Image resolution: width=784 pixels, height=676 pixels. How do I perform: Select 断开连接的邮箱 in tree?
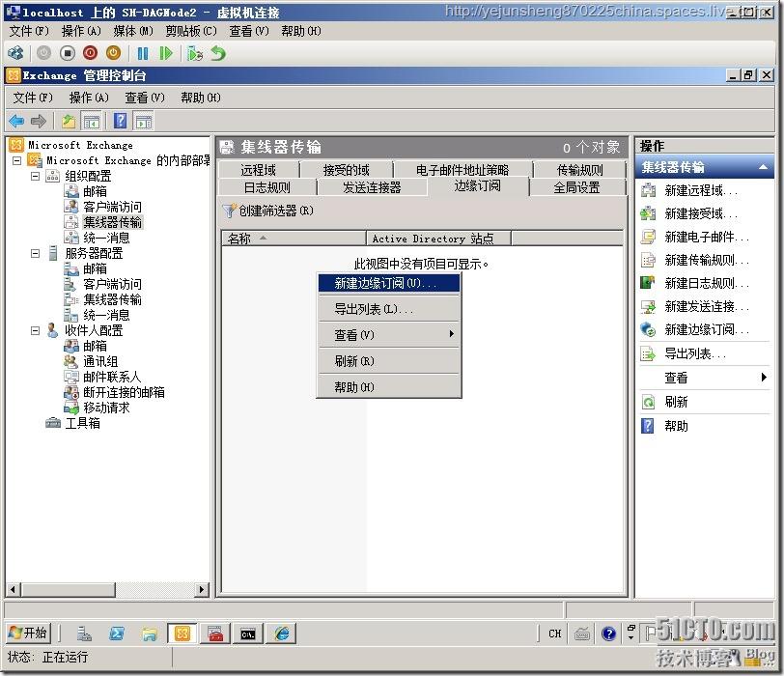click(x=124, y=392)
